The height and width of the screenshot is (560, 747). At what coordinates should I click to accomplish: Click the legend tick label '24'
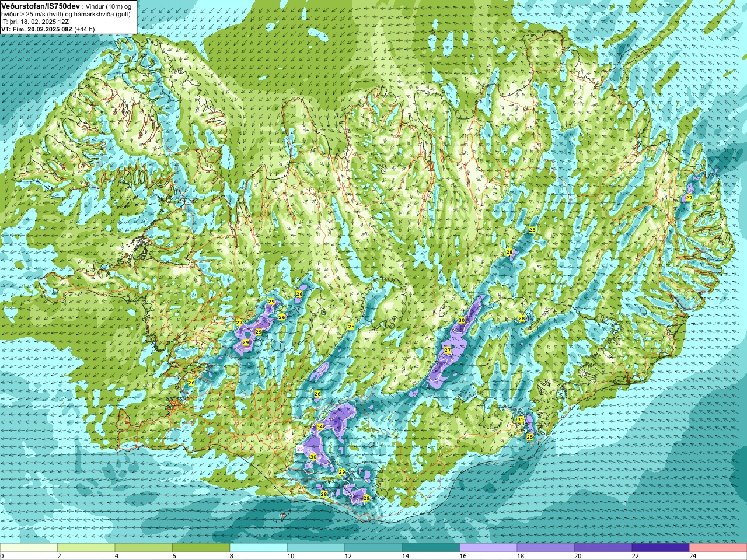[693, 556]
